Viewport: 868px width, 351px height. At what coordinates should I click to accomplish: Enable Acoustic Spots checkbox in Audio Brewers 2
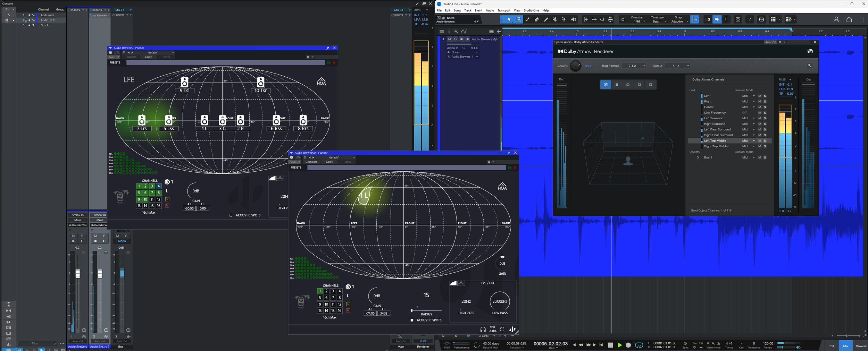(x=412, y=320)
